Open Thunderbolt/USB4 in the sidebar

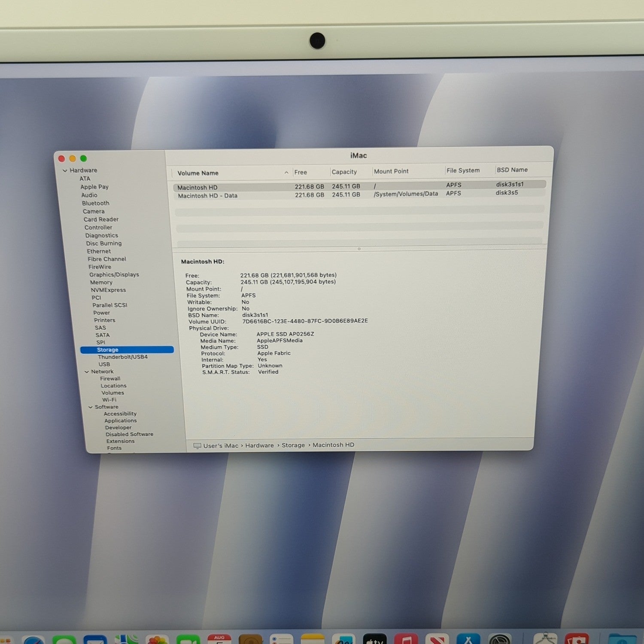click(123, 357)
